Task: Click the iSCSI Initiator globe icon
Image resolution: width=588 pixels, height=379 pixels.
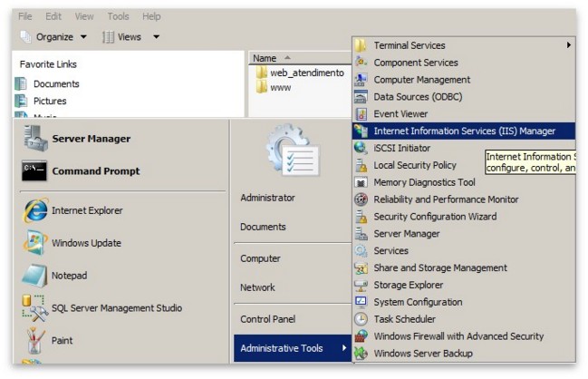Action: point(361,148)
